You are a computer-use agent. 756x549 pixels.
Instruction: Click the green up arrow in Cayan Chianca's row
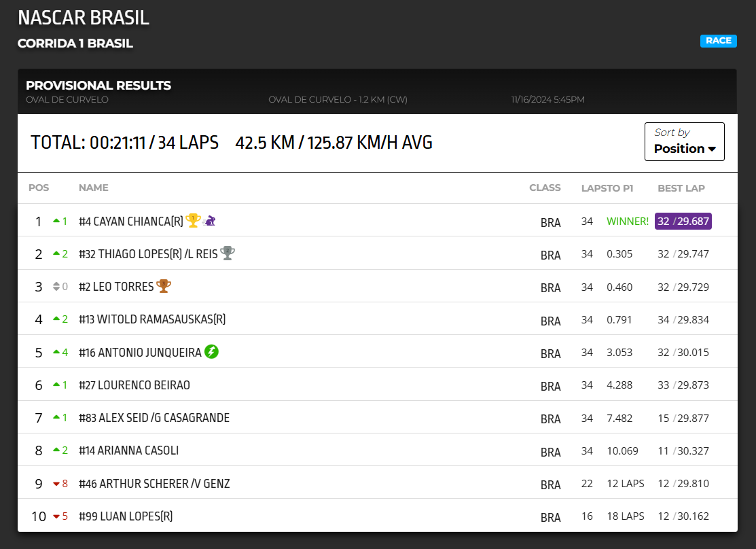[56, 221]
